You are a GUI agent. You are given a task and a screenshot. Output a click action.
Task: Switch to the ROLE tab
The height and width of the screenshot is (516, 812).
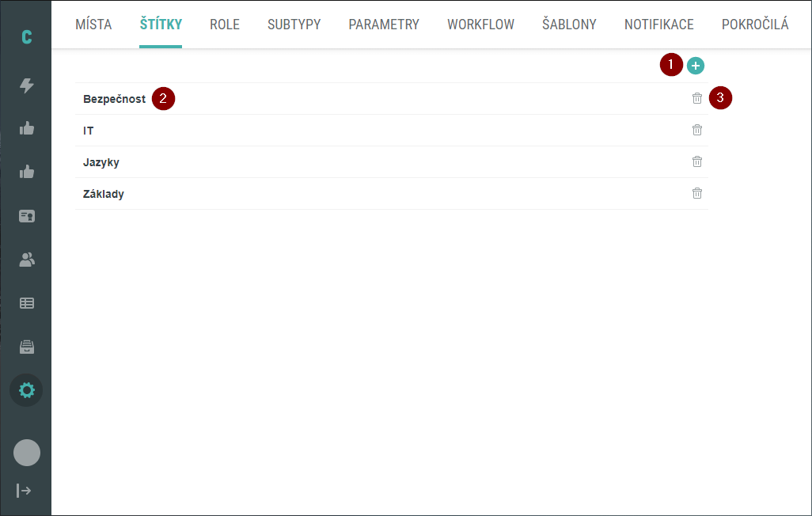[225, 25]
